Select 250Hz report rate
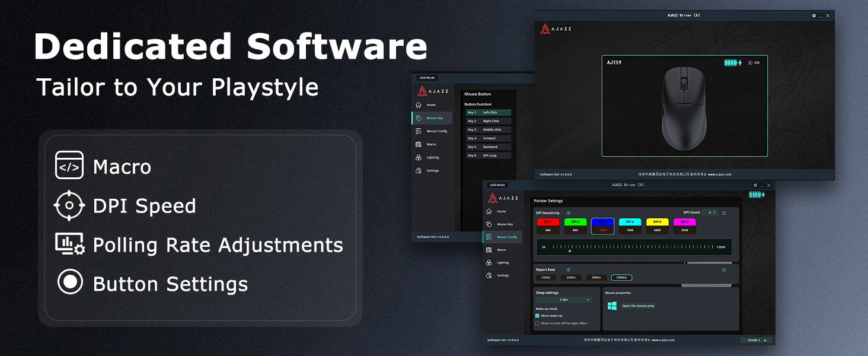This screenshot has width=868, height=356. [x=571, y=278]
